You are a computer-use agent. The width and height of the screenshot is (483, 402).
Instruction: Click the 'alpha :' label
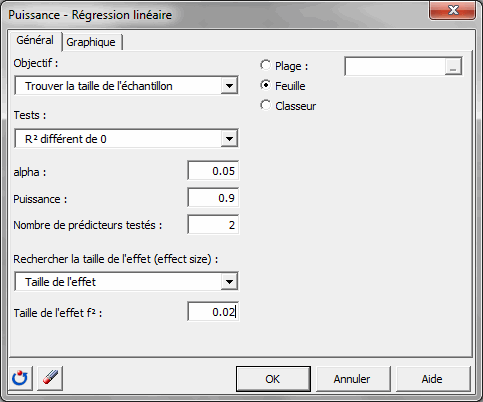[x=30, y=172]
